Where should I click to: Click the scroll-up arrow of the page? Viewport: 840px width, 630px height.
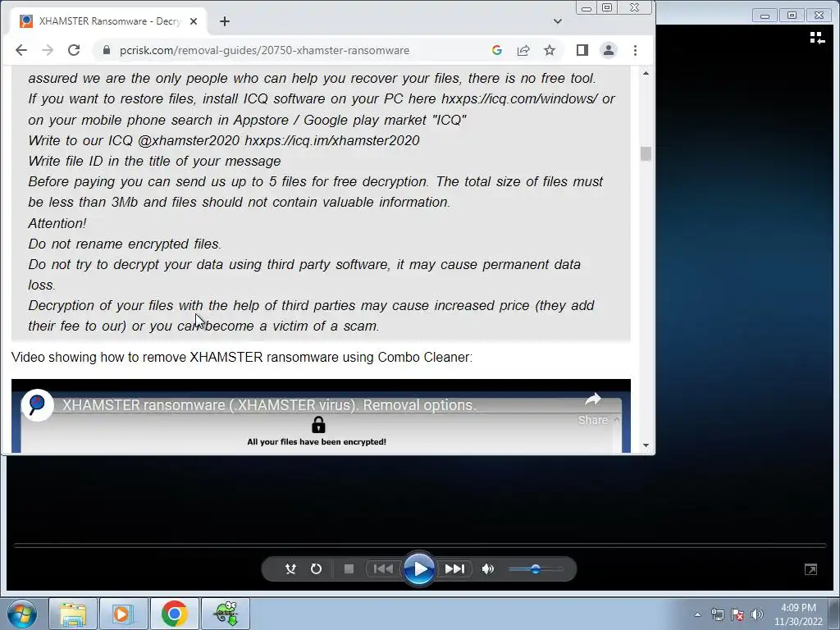pyautogui.click(x=646, y=73)
